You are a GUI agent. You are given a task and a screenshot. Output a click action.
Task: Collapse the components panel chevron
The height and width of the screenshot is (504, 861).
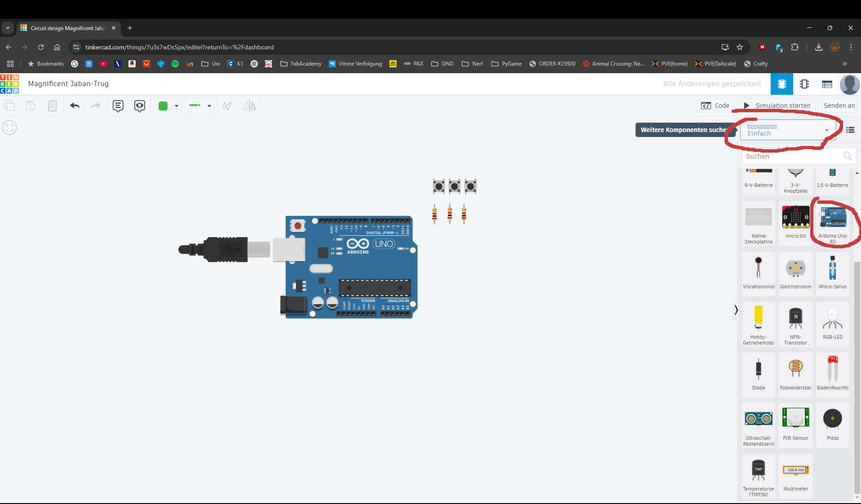736,310
